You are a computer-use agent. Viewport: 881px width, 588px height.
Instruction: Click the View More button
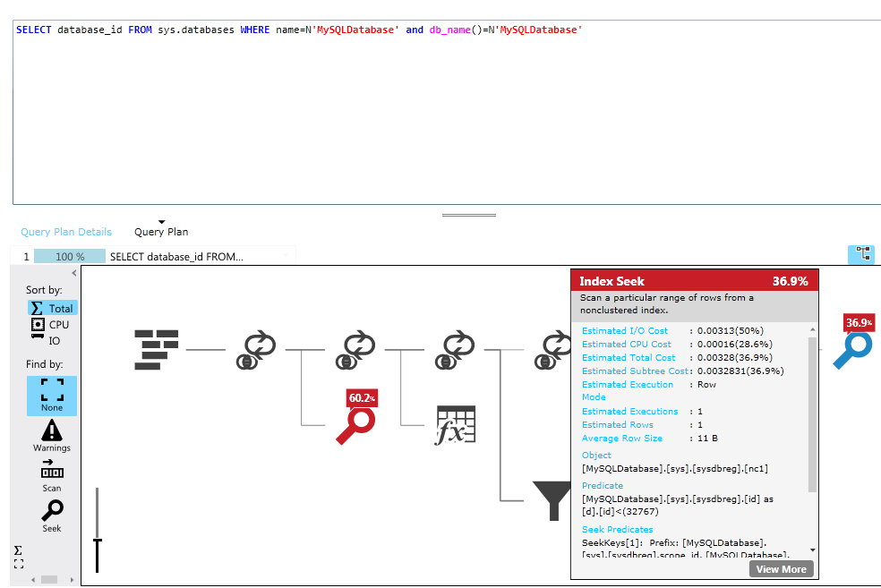781,569
